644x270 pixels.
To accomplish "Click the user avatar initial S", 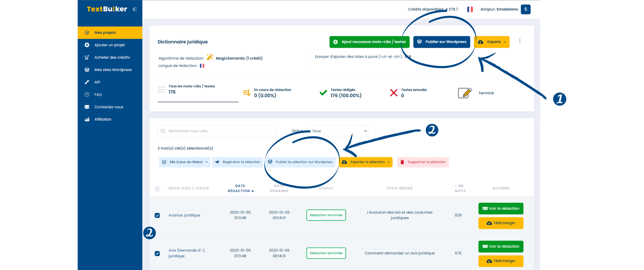I will (x=526, y=9).
